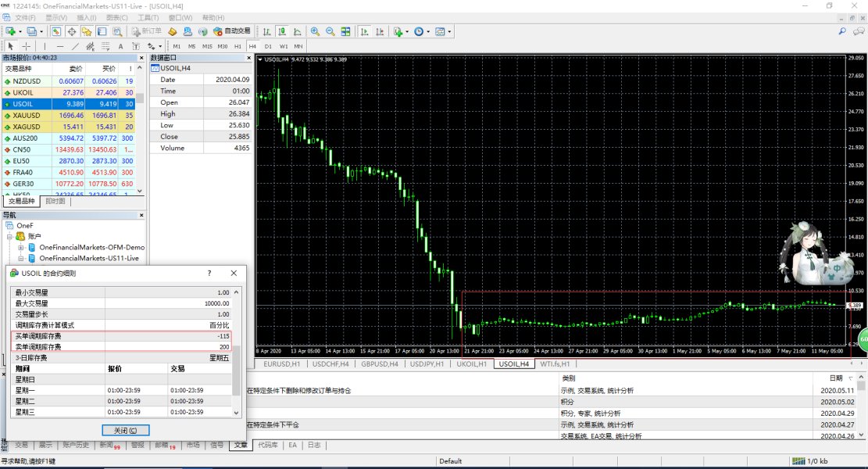Click the 关闭(C) button in the dialog

(126, 430)
